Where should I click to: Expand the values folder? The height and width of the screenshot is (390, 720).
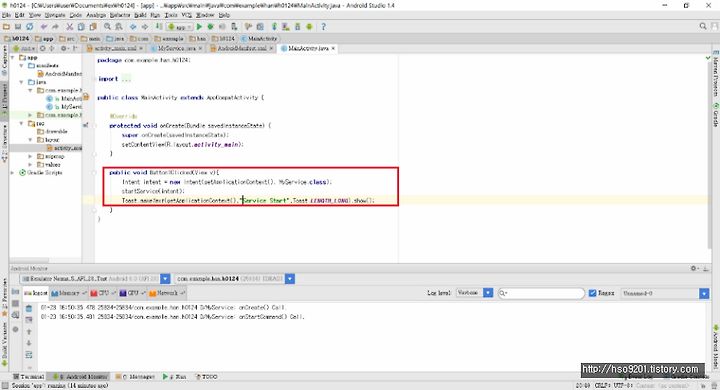click(30, 164)
